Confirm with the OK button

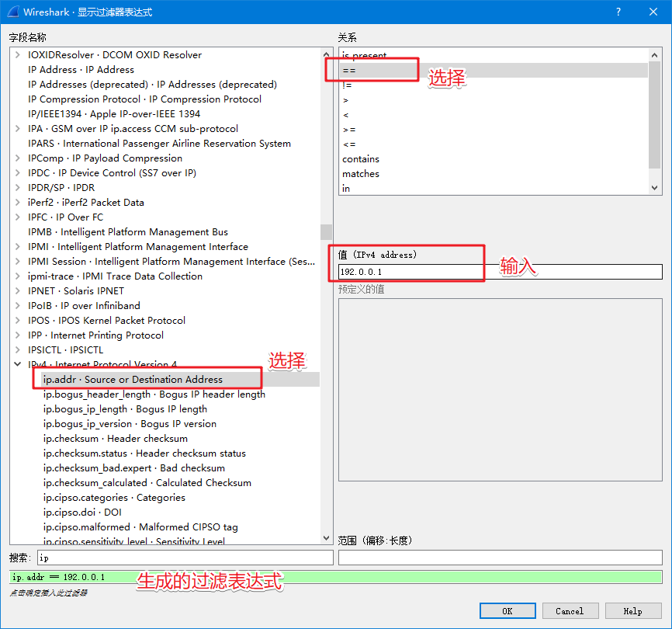507,611
